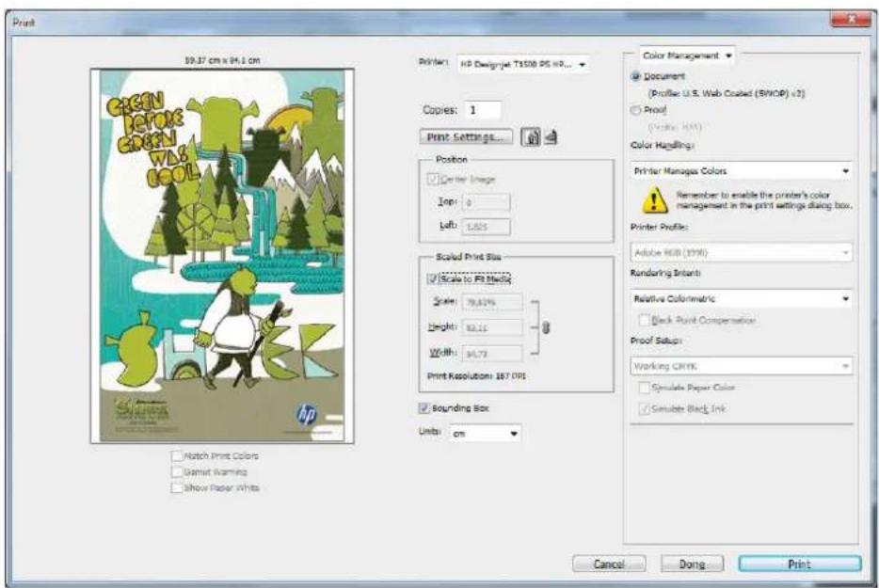Enable Match Print Colors checkbox
879x588 pixels.
pos(177,455)
